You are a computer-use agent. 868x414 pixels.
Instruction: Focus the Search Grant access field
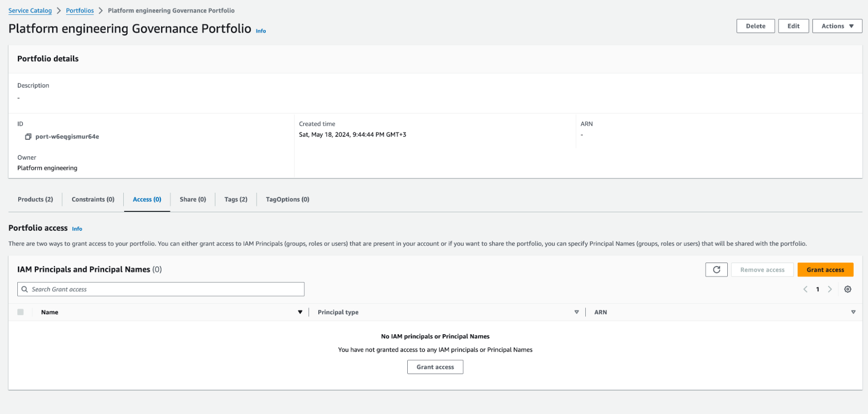click(x=161, y=289)
